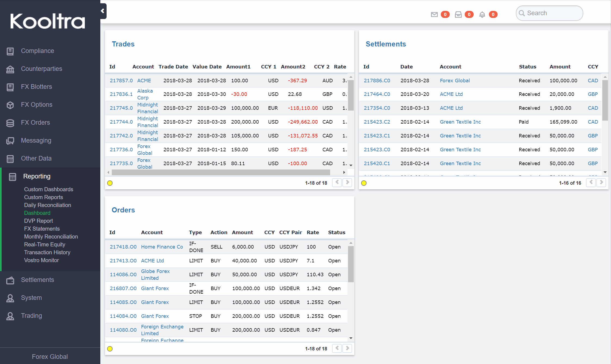Viewport: 611px width, 364px height.
Task: Open FX Statements submenu item
Action: pos(42,229)
